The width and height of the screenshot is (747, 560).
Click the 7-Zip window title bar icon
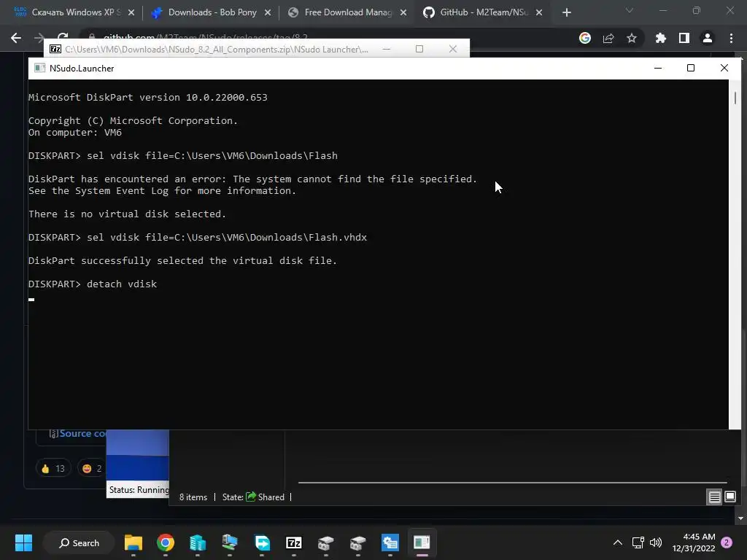pyautogui.click(x=55, y=49)
